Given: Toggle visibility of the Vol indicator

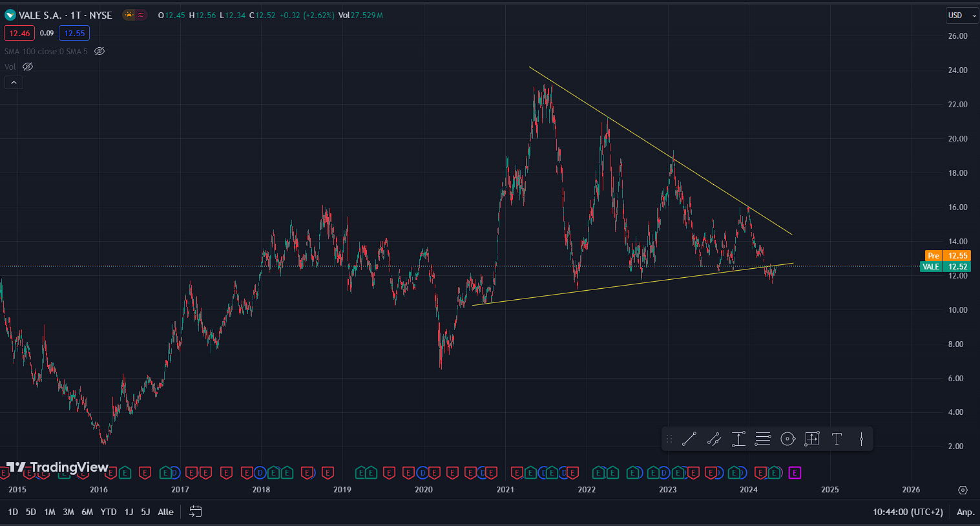Looking at the screenshot, I should pyautogui.click(x=28, y=67).
